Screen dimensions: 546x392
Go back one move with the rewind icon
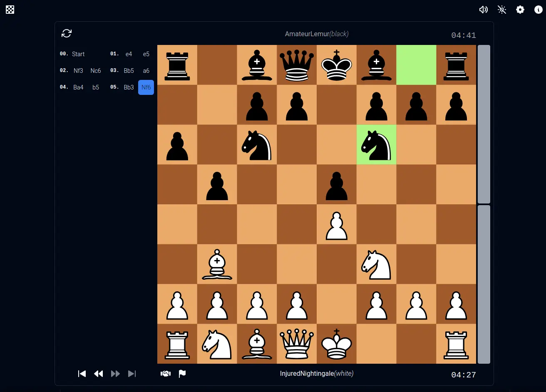click(99, 373)
